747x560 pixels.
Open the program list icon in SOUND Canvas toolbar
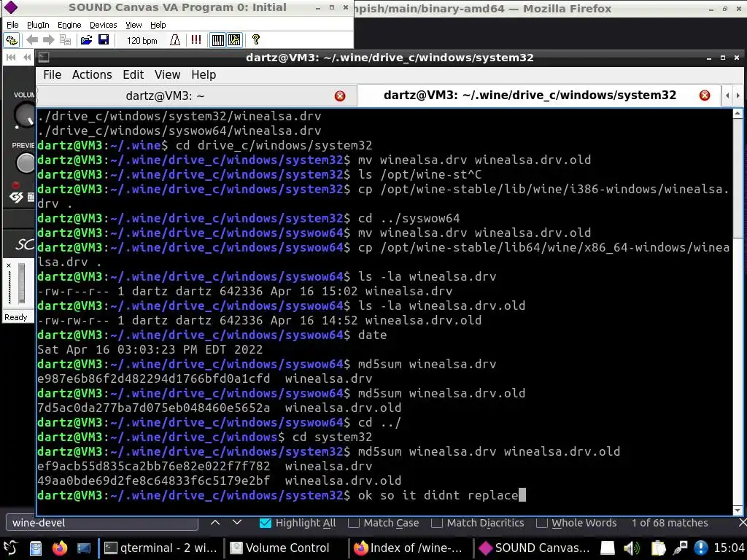[65, 40]
